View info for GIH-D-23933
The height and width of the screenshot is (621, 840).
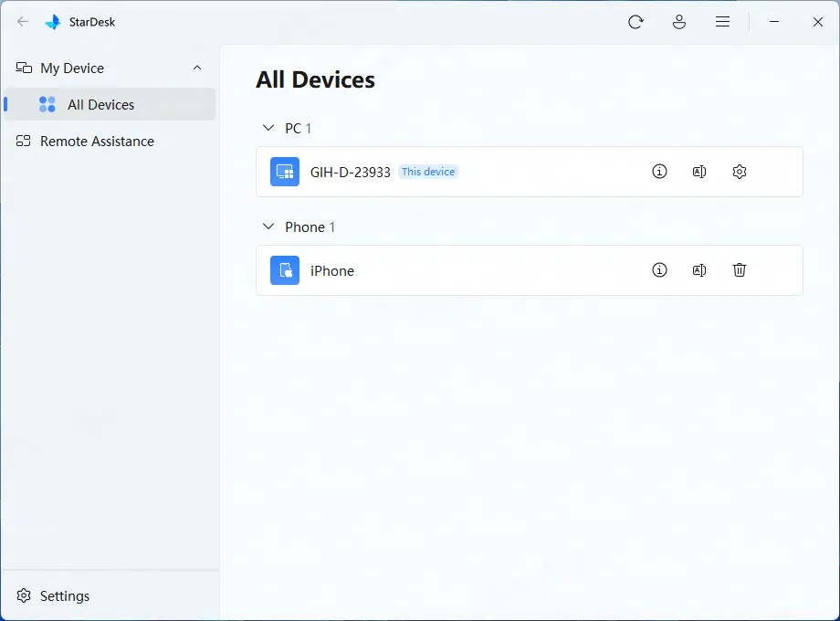(659, 172)
